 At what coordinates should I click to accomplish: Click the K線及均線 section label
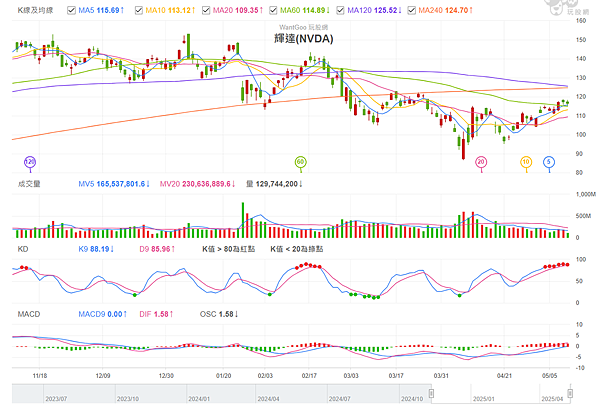[35, 10]
